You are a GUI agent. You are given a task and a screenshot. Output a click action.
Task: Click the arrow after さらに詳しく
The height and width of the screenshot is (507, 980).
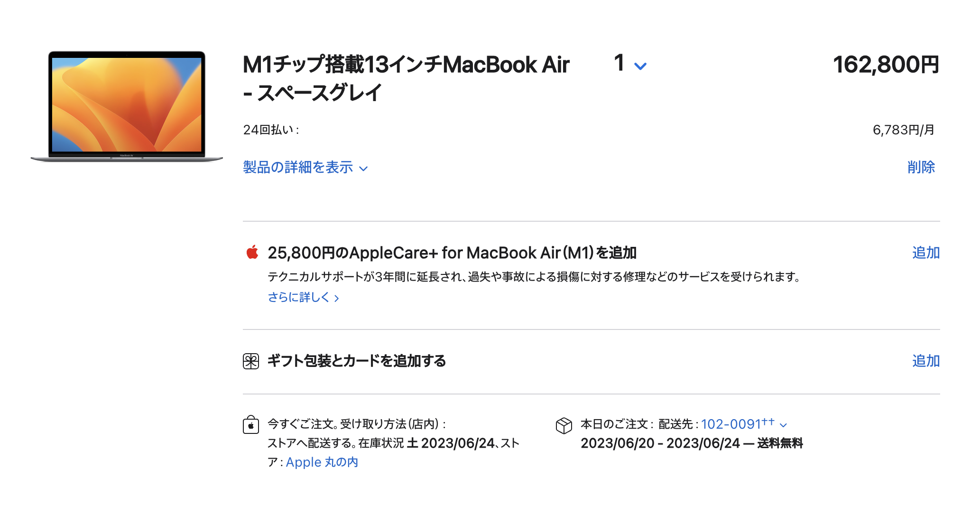(336, 298)
